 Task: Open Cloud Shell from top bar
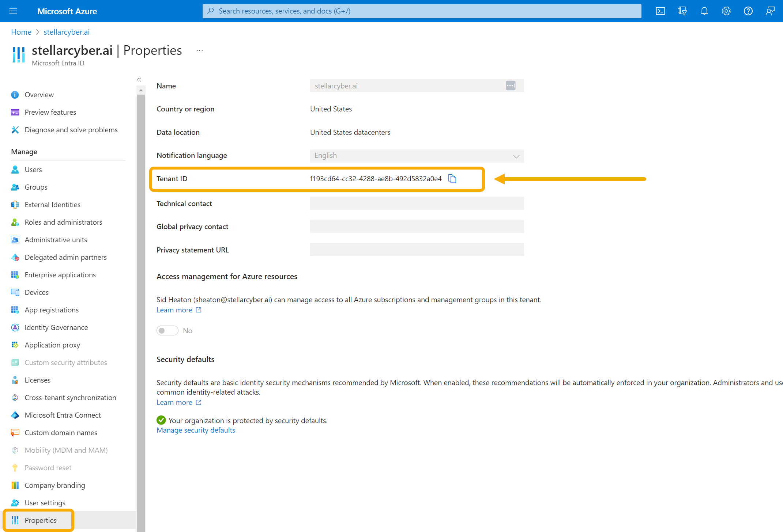[660, 11]
